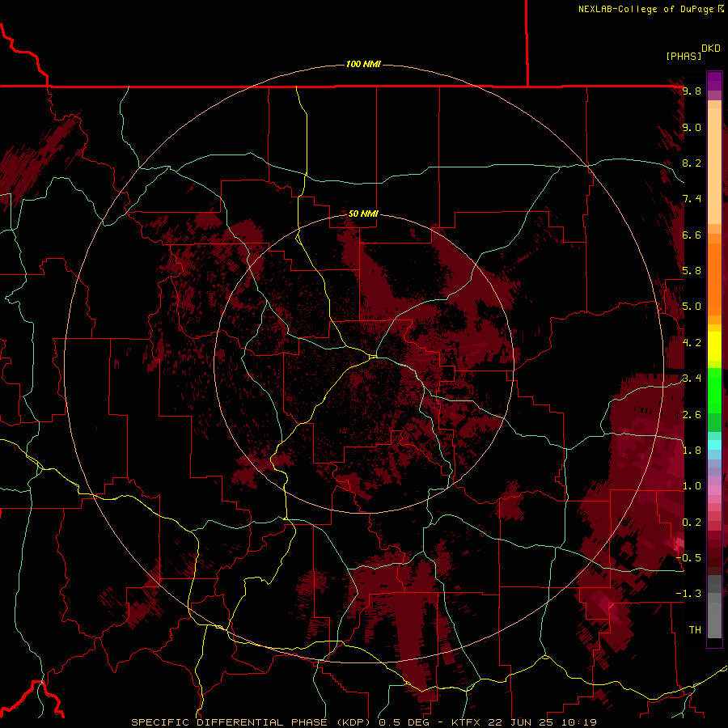The image size is (728, 728).
Task: Click the 100 NMI range ring label
Action: (363, 64)
